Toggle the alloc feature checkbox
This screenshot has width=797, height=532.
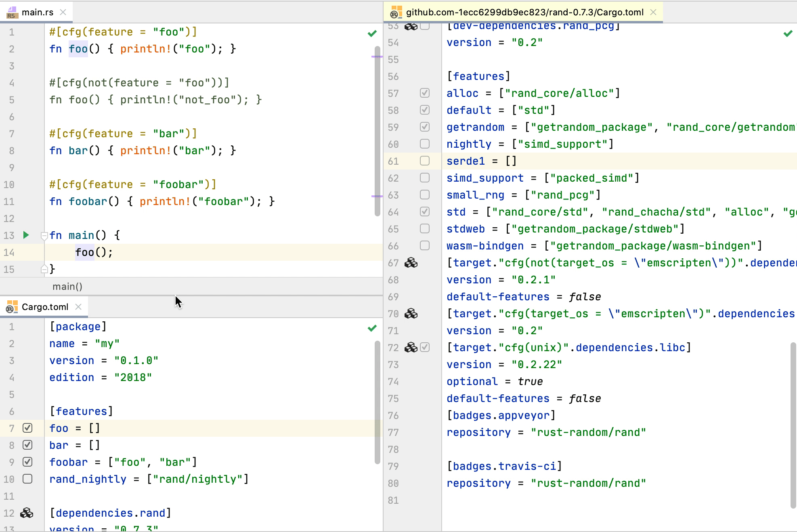tap(425, 93)
